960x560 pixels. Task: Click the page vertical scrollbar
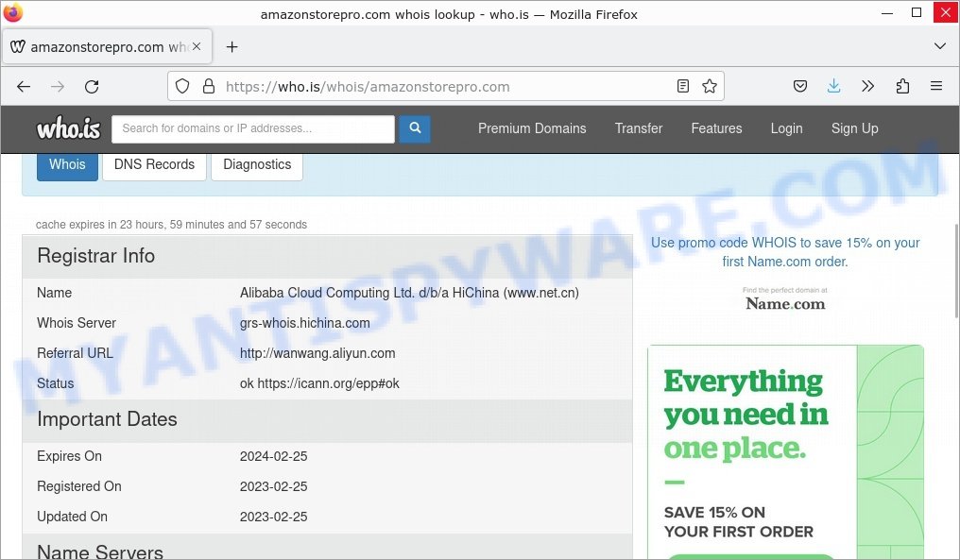956,271
